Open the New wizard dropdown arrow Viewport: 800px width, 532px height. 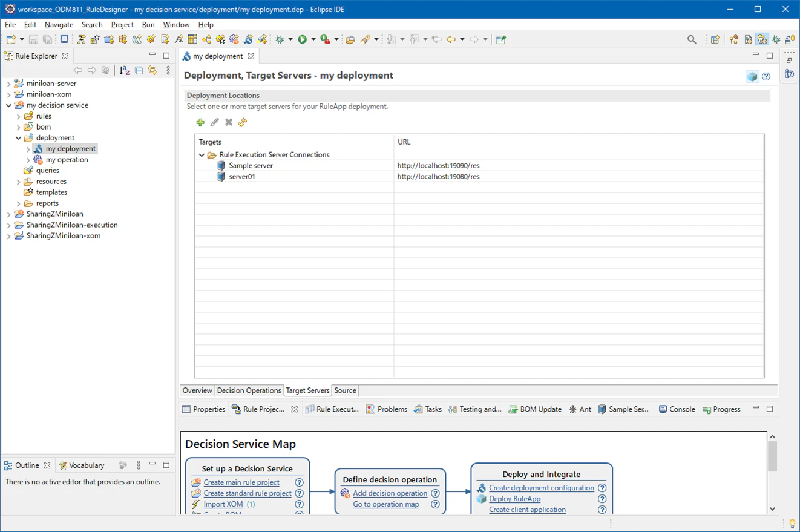pyautogui.click(x=22, y=39)
